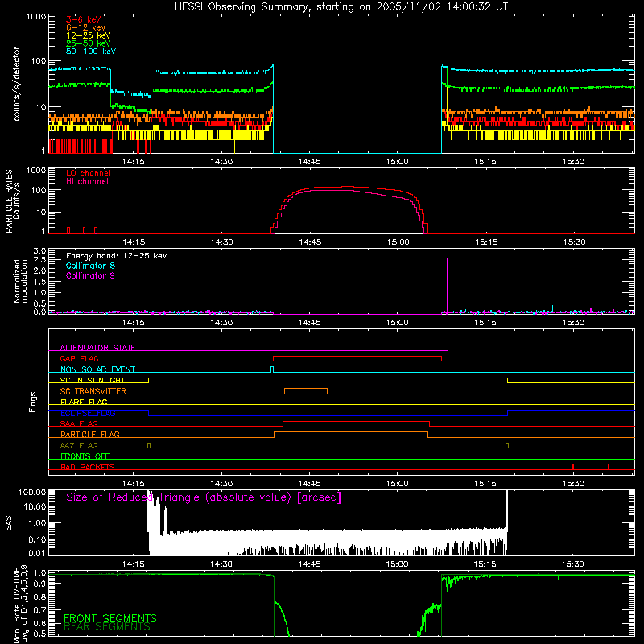Click the SC IN SUNLIGHT flag label

tap(93, 380)
